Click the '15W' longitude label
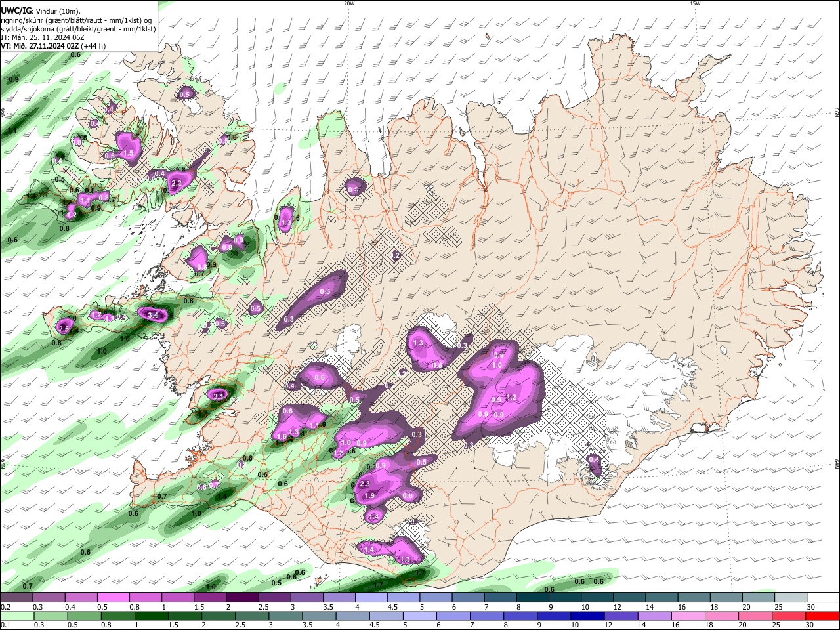The image size is (840, 630). click(x=695, y=4)
